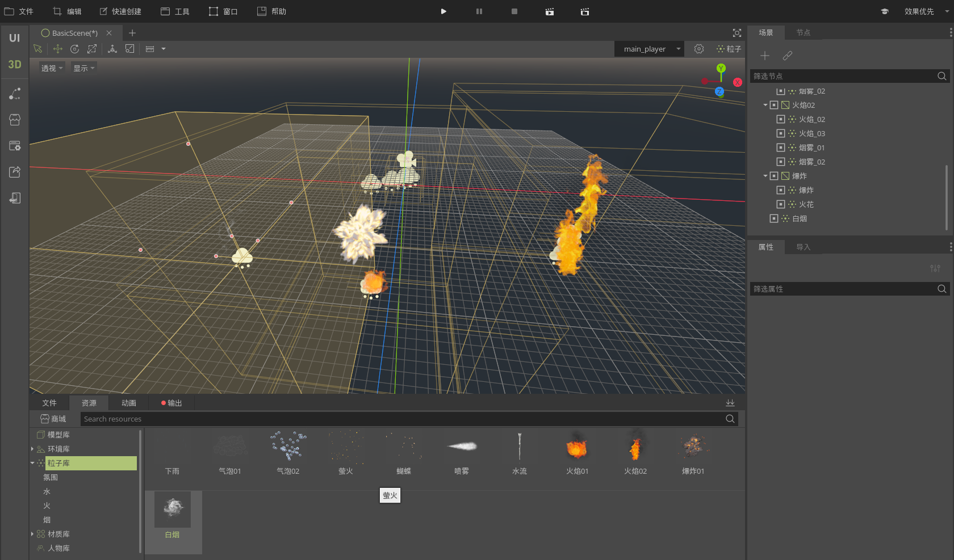Activate the rotate tool in viewport toolbar
This screenshot has width=954, height=560.
tap(74, 49)
